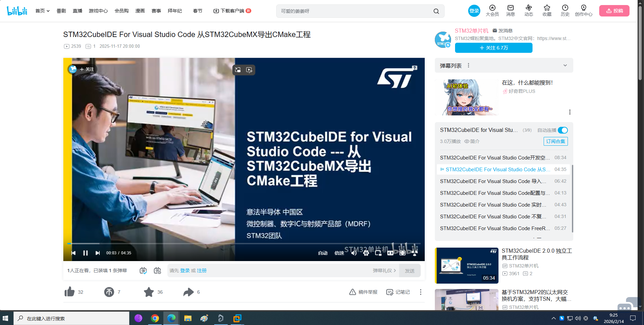Image resolution: width=644 pixels, height=325 pixels.
Task: Skip to next video in player
Action: pos(98,253)
